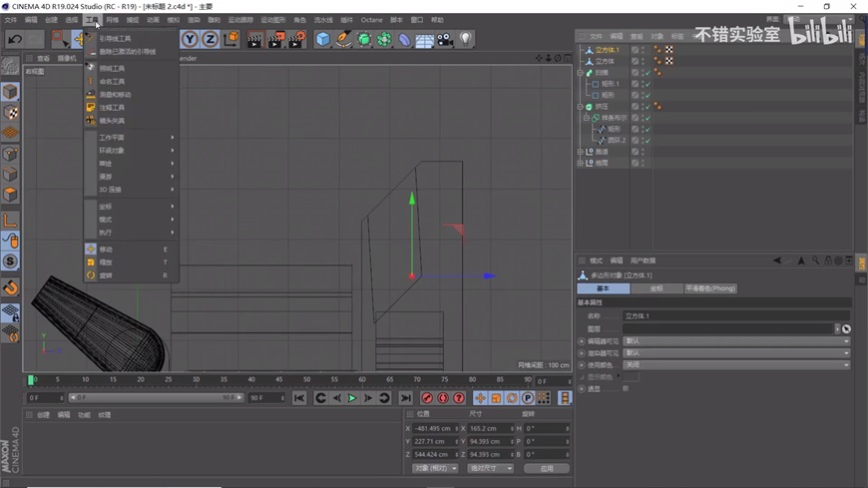Click the Render to Picture Viewer clapperboard

pyautogui.click(x=275, y=40)
